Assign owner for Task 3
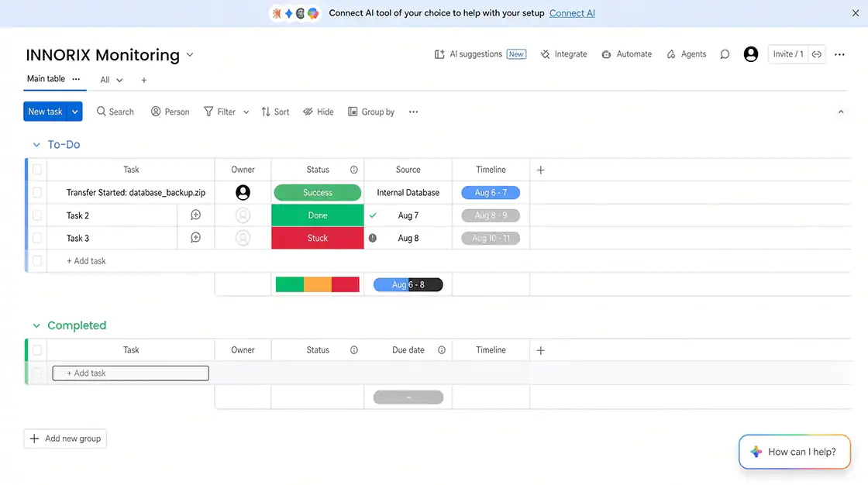 point(243,238)
